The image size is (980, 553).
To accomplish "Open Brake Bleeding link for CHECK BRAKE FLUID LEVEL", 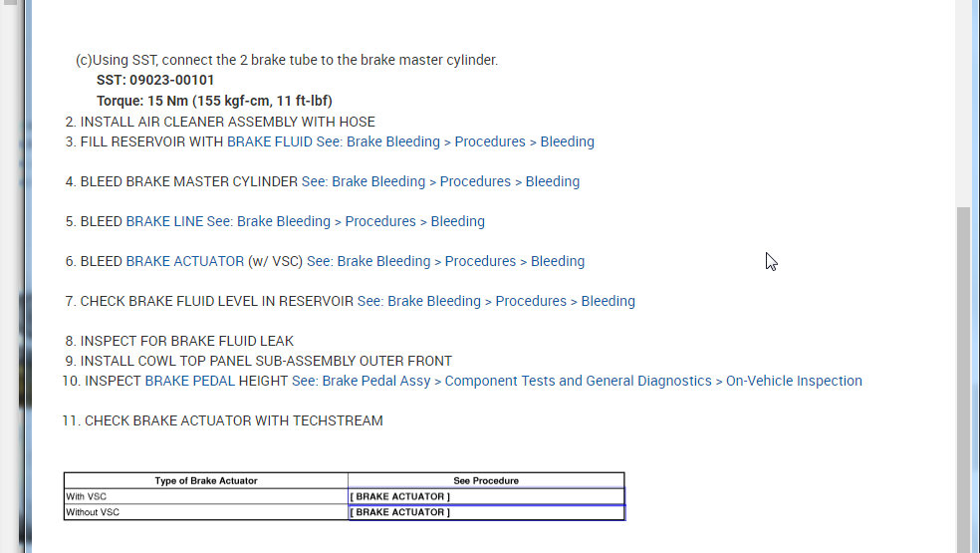I will pyautogui.click(x=496, y=301).
